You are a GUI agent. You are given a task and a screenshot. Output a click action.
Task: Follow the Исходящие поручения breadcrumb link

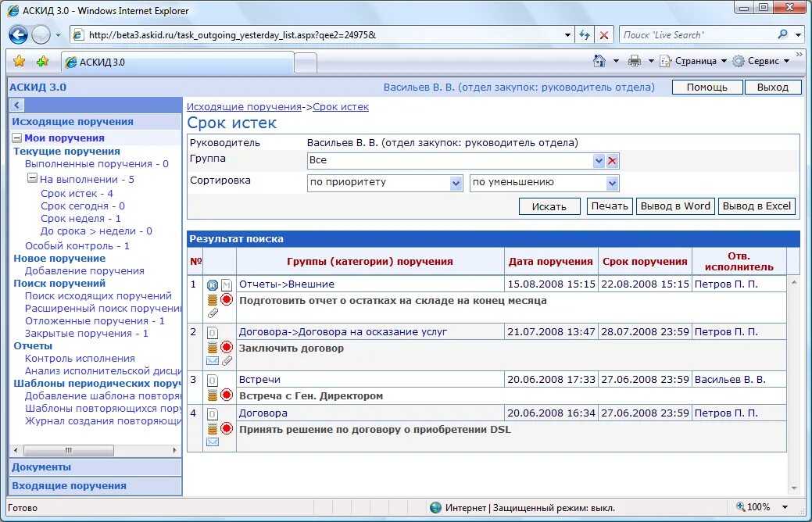[x=244, y=107]
